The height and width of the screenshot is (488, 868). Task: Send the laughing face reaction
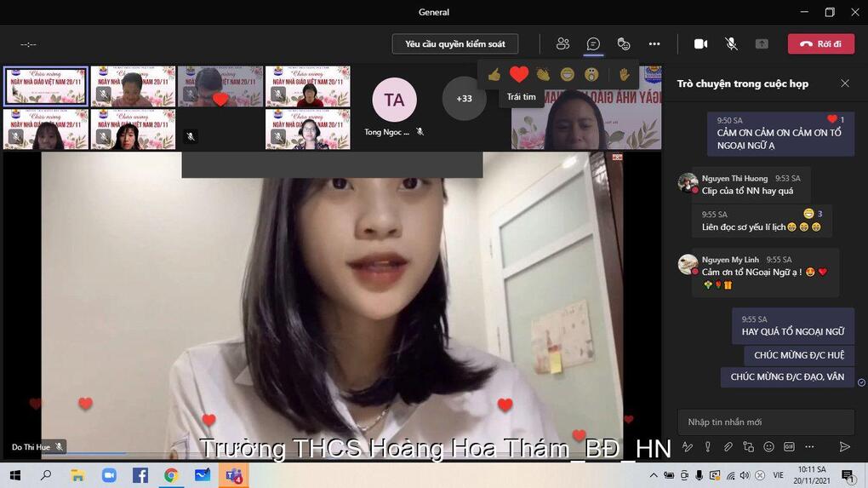568,74
